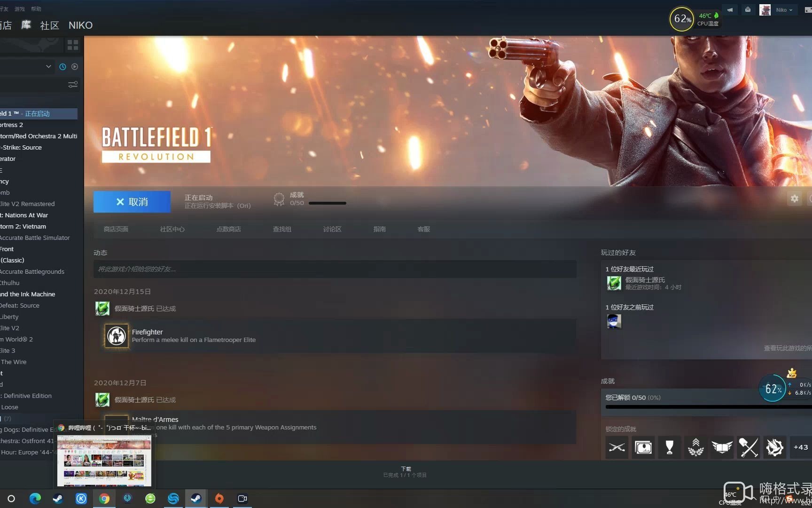Go to 商店页面 store page
Viewport: 812px width, 508px height.
click(x=116, y=229)
